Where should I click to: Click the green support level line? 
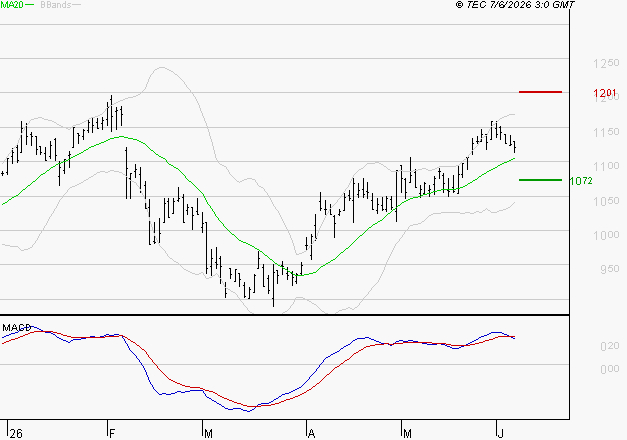[x=540, y=180]
